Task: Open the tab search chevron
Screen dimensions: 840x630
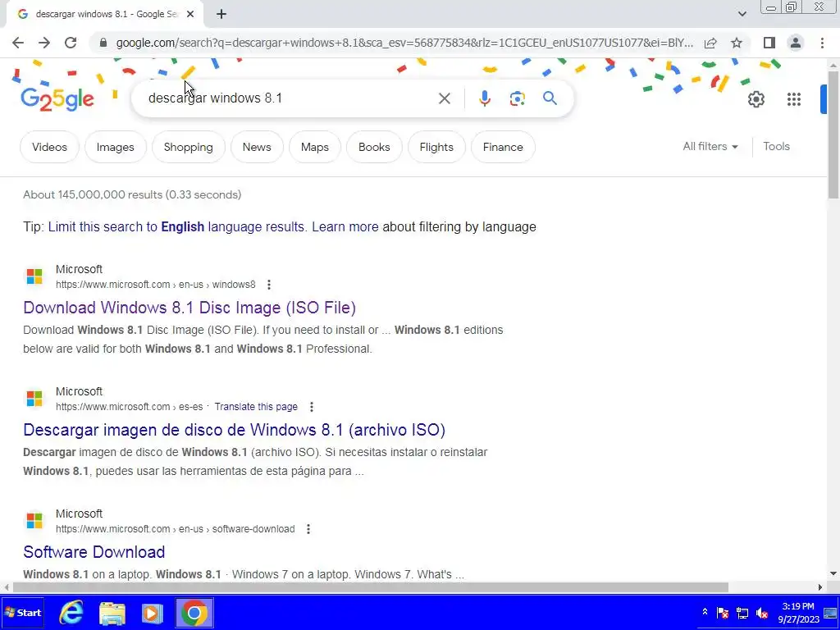Action: 742,15
